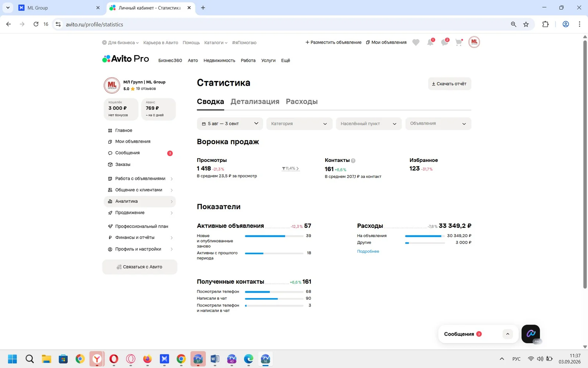Expand Работа с объявлениями sidebar section

click(140, 179)
